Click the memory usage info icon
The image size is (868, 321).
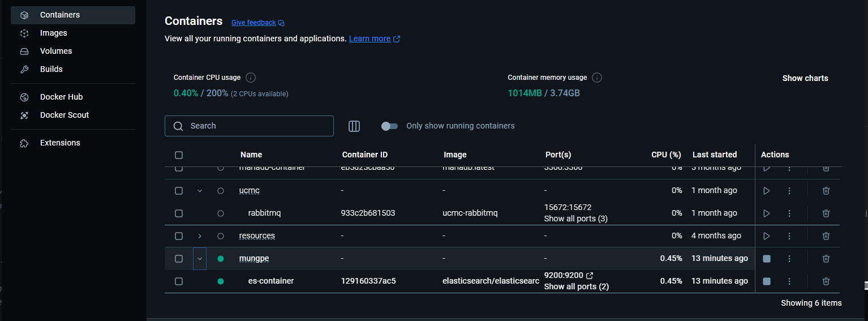pyautogui.click(x=597, y=78)
